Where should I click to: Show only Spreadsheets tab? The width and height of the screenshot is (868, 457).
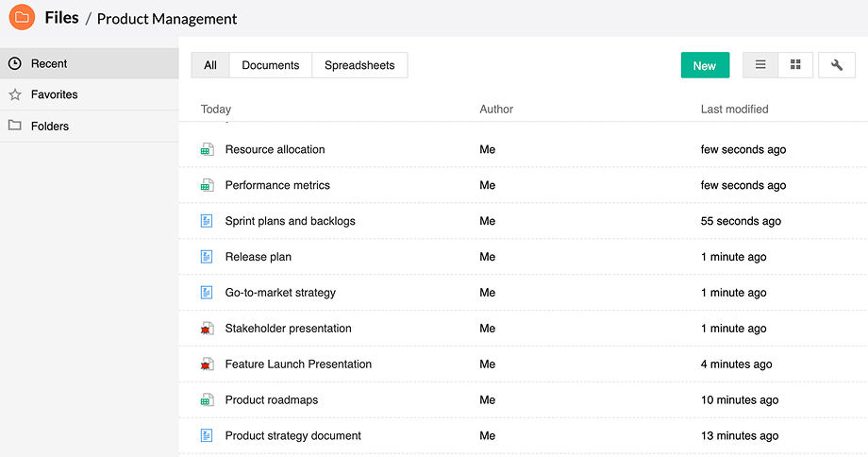coord(359,65)
